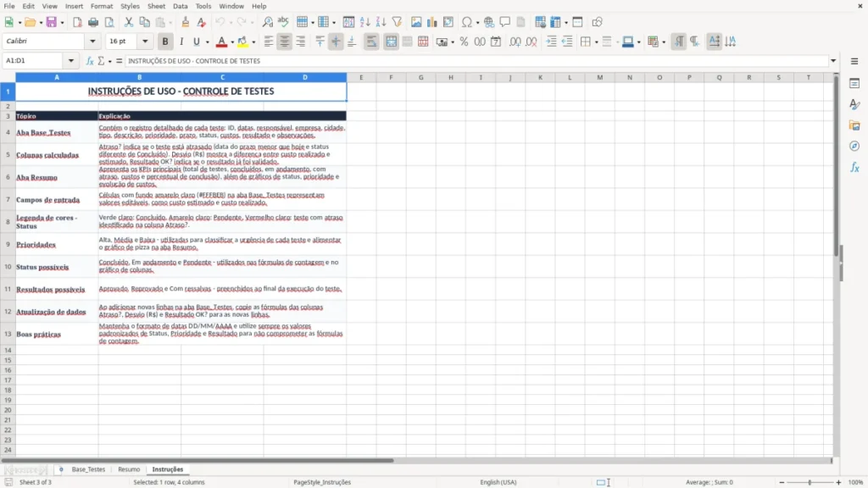Open the Borders dropdown arrow
Viewport: 868px width, 488px height.
pyautogui.click(x=596, y=42)
